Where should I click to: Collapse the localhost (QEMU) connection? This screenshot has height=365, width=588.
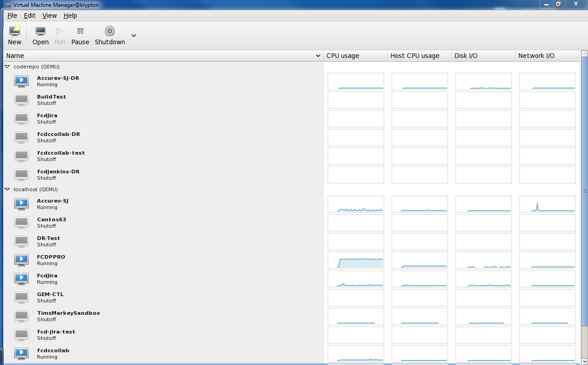(7, 189)
